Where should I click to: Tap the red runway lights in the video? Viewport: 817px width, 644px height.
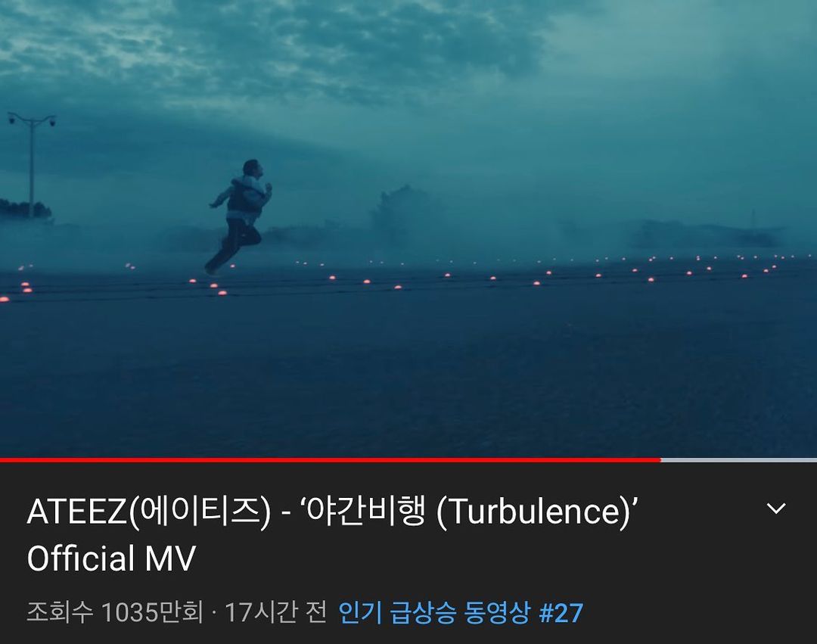(396, 276)
